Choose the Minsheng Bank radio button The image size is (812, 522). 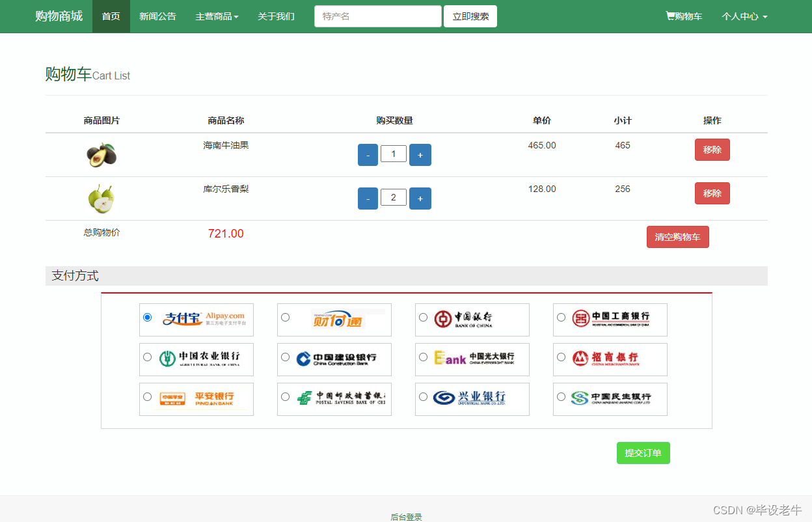pos(562,397)
